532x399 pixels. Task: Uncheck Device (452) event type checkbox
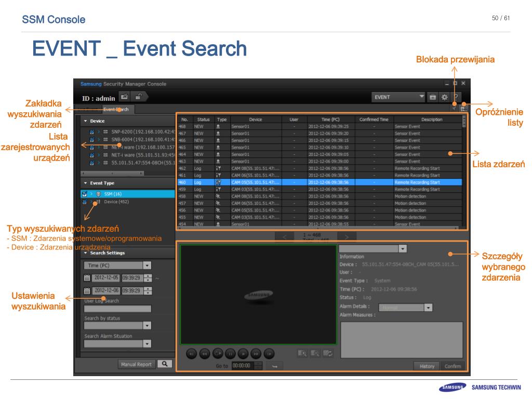tap(85, 202)
